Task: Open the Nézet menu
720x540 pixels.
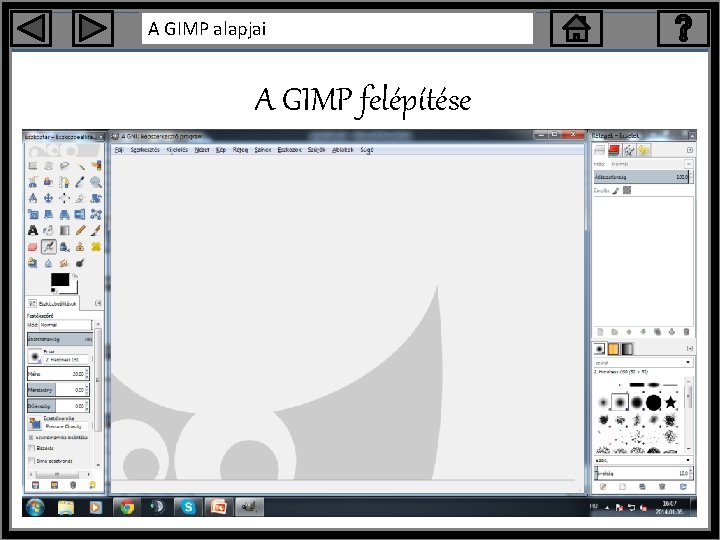Action: (202, 150)
